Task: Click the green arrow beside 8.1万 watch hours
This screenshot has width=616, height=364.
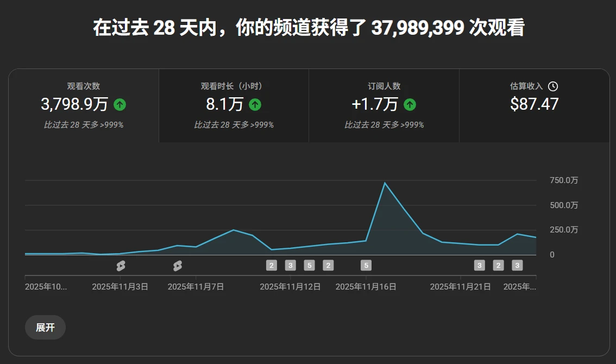Action: tap(255, 104)
